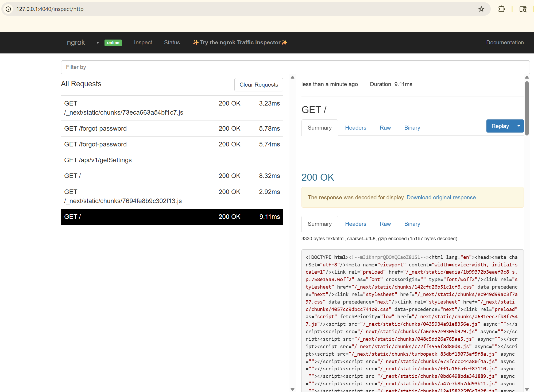Screen dimensions: 534x392
Task: Click the site info icon in the address bar
Action: [x=8, y=9]
